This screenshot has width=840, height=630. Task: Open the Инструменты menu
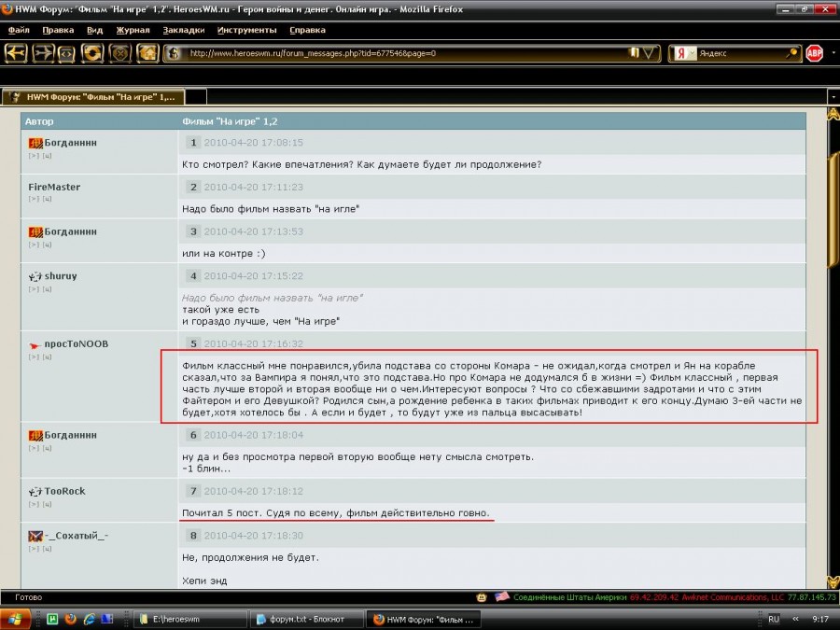click(247, 30)
